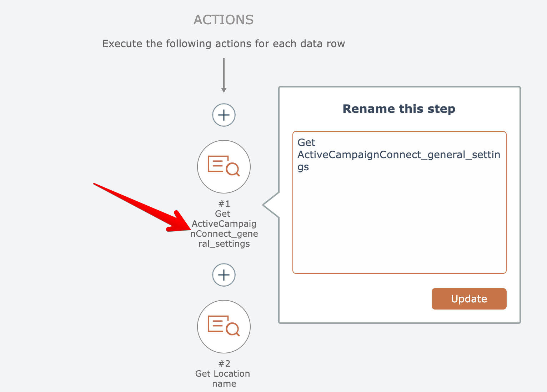Click the "Execute the following actions" description text
This screenshot has width=547, height=392.
point(224,44)
